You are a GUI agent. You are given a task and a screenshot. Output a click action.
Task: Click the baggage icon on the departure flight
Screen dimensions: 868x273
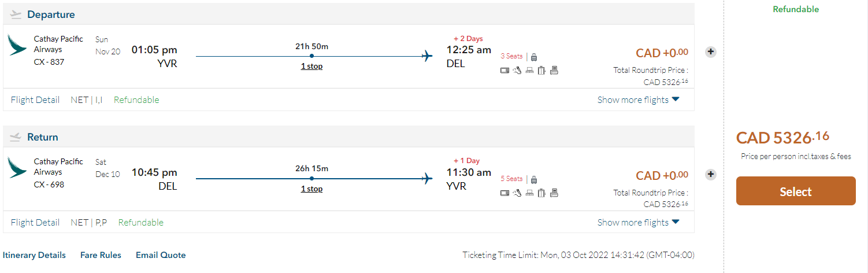point(533,57)
